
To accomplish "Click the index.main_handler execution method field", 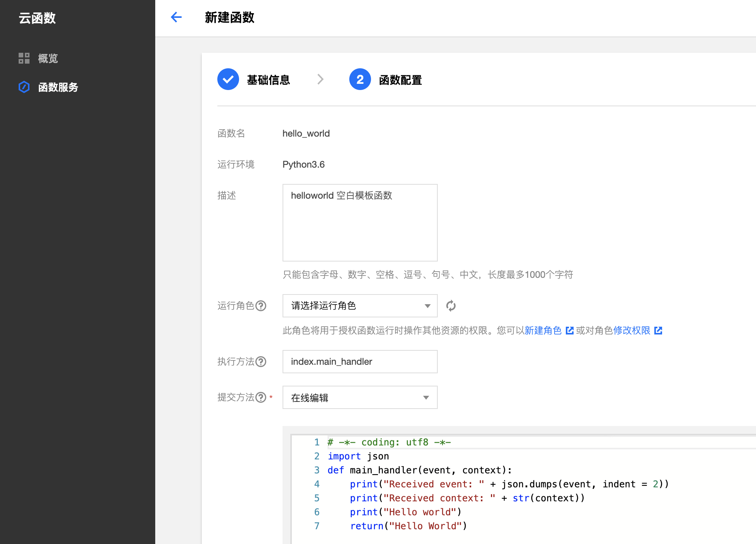I will coord(360,362).
